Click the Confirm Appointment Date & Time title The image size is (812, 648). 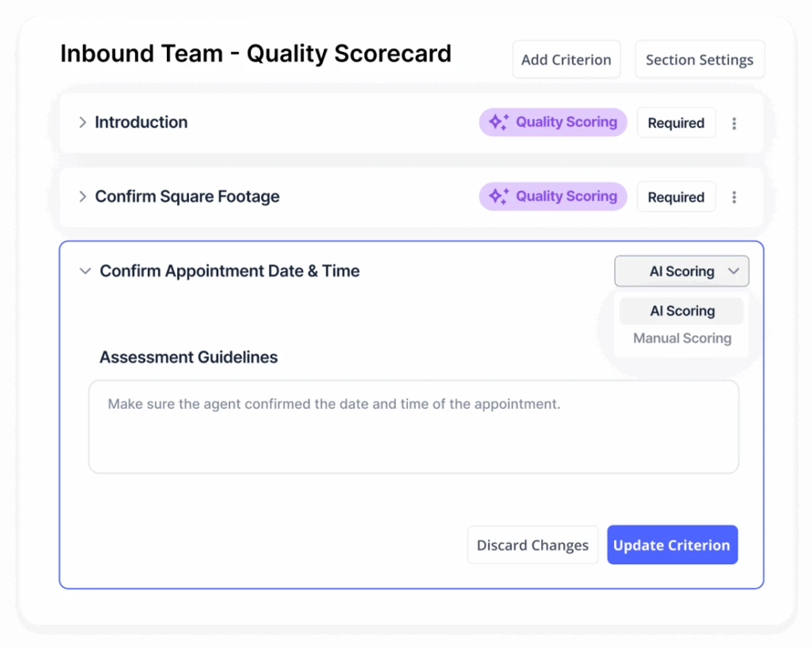coord(230,271)
